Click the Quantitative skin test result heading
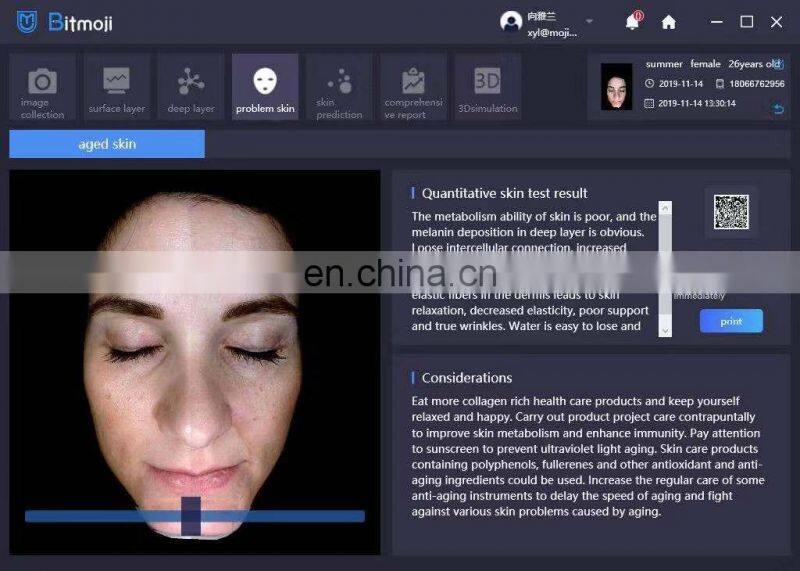 point(505,193)
